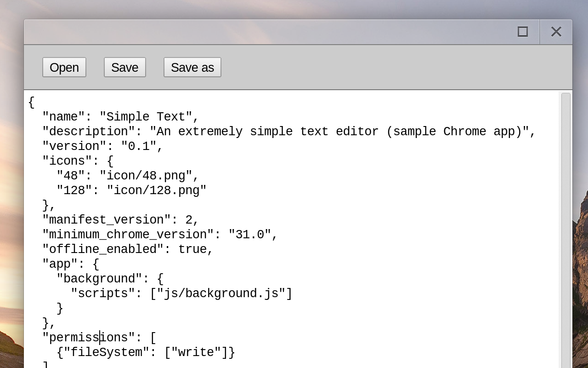The width and height of the screenshot is (588, 368).
Task: Click the Save button
Action: click(125, 67)
